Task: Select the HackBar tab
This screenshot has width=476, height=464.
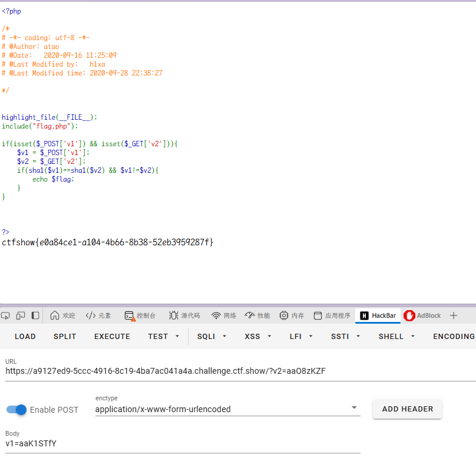Action: pos(378,315)
